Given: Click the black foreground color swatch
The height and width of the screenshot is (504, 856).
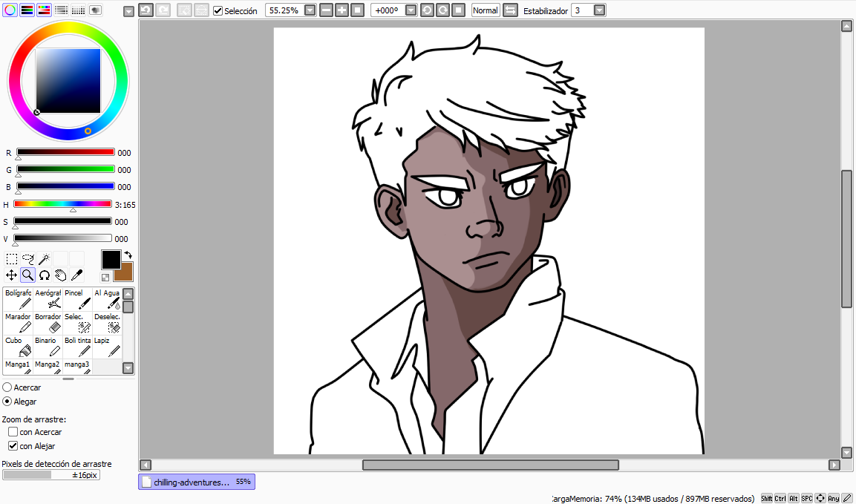Looking at the screenshot, I should [x=111, y=260].
